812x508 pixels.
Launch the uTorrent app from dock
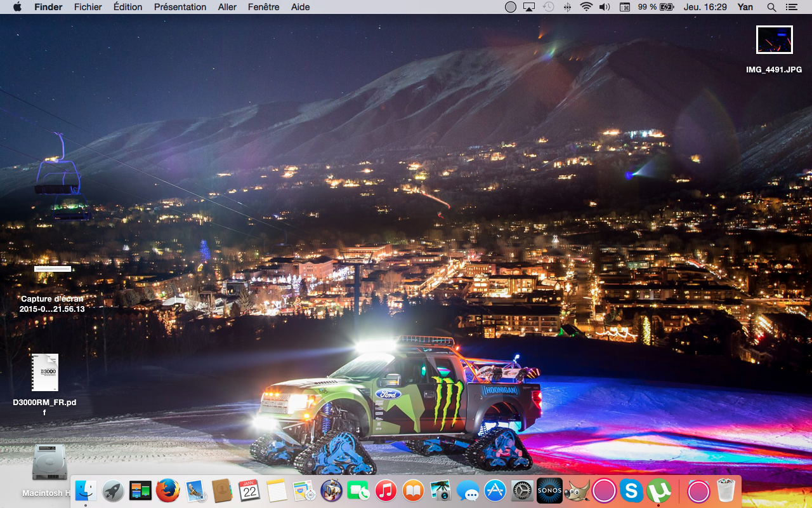[659, 490]
